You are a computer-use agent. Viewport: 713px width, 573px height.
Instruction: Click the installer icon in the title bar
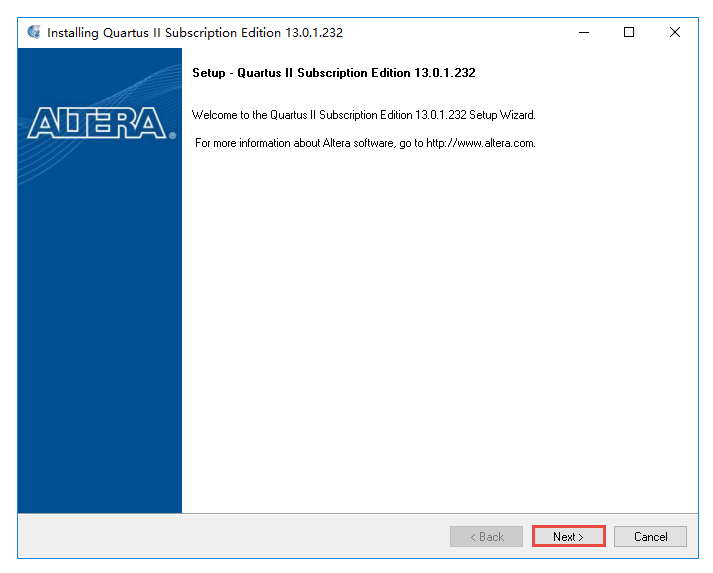tap(34, 32)
